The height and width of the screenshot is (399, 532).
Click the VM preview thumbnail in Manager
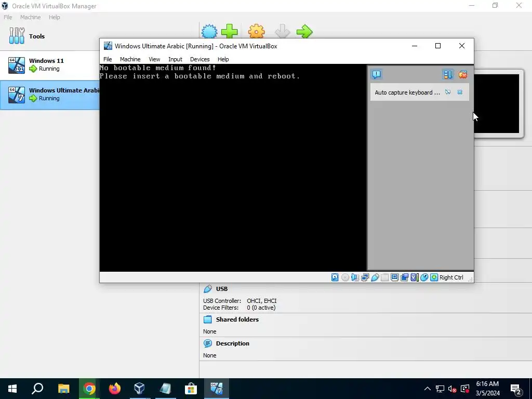(x=497, y=103)
